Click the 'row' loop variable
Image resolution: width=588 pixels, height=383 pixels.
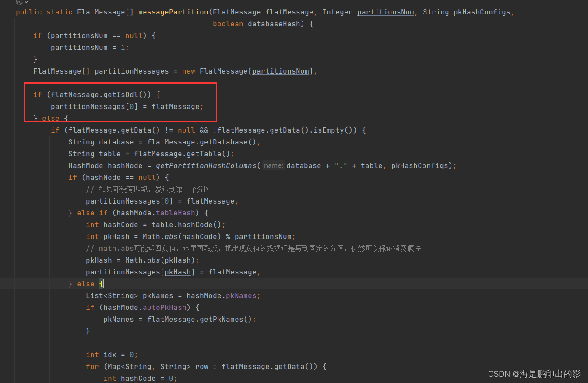(x=202, y=367)
